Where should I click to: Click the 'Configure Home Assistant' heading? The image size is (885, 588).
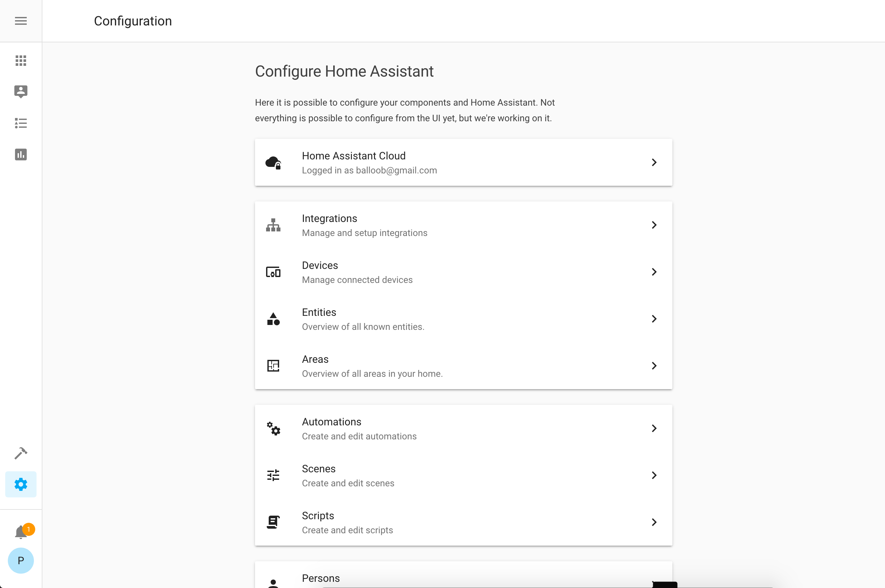(344, 71)
